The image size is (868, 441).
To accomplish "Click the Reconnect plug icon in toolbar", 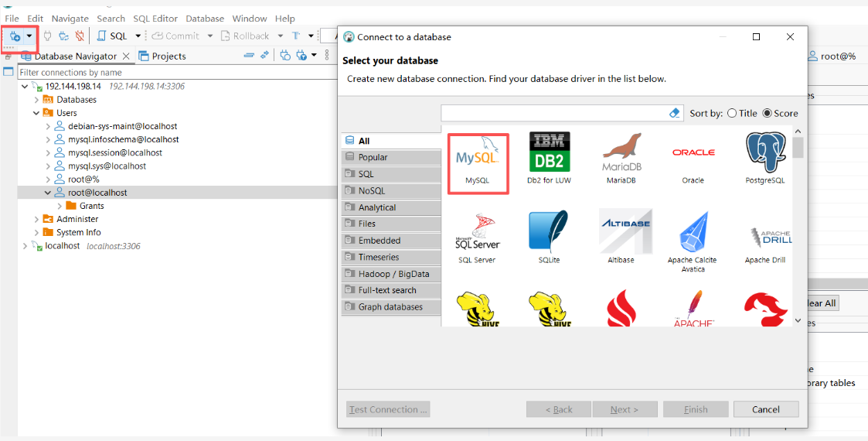I will [x=63, y=36].
